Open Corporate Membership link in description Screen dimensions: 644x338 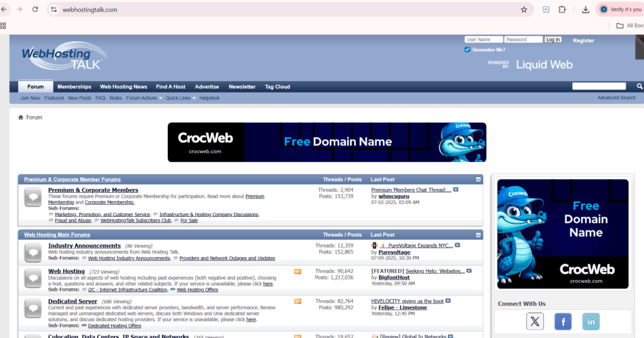click(x=109, y=202)
